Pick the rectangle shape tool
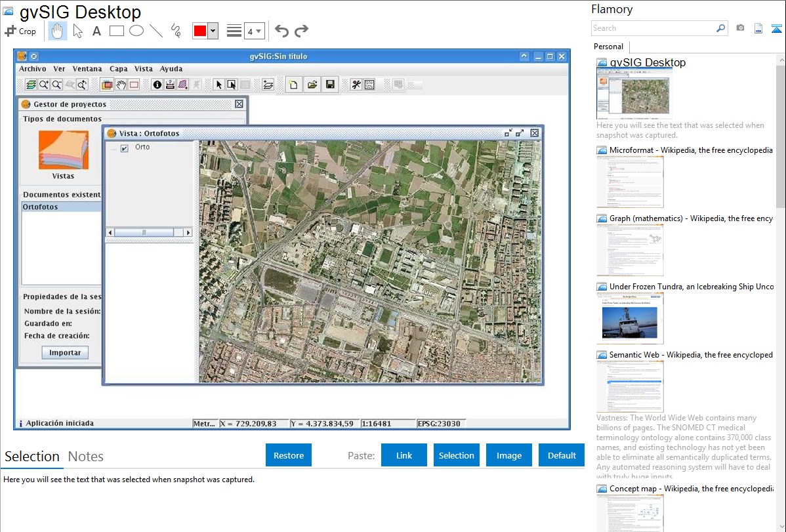 coord(116,31)
